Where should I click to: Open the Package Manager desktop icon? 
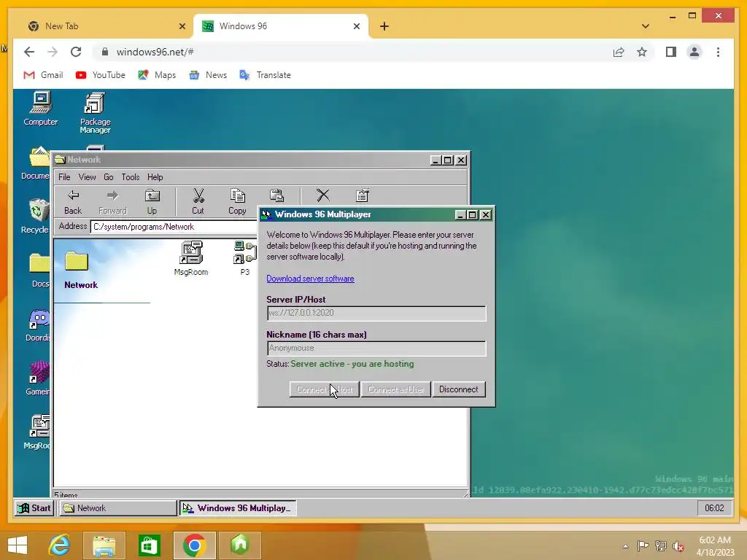pos(95,112)
